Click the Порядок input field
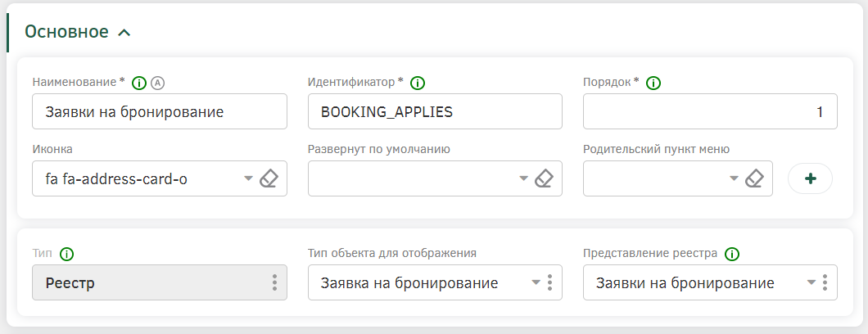 (710, 111)
